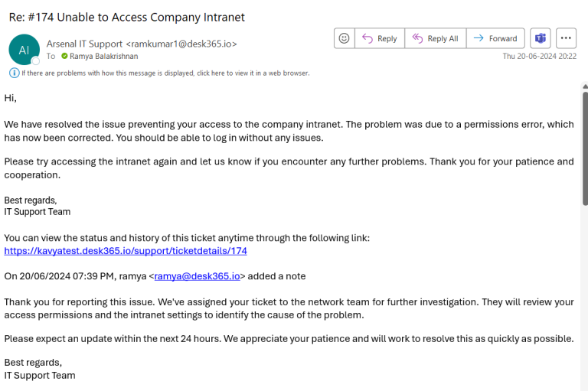Click the emoji reaction smiley icon
Screen dimensions: 588x391
coord(345,38)
